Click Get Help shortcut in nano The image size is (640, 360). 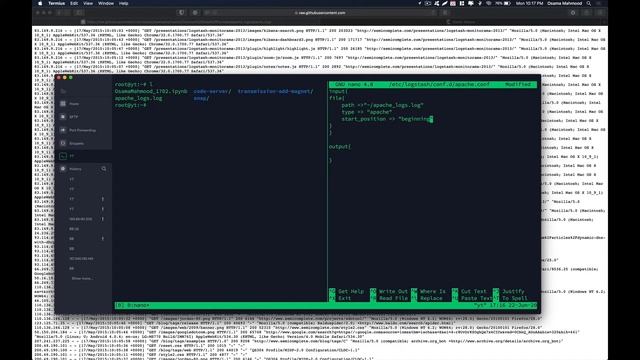tap(347, 291)
